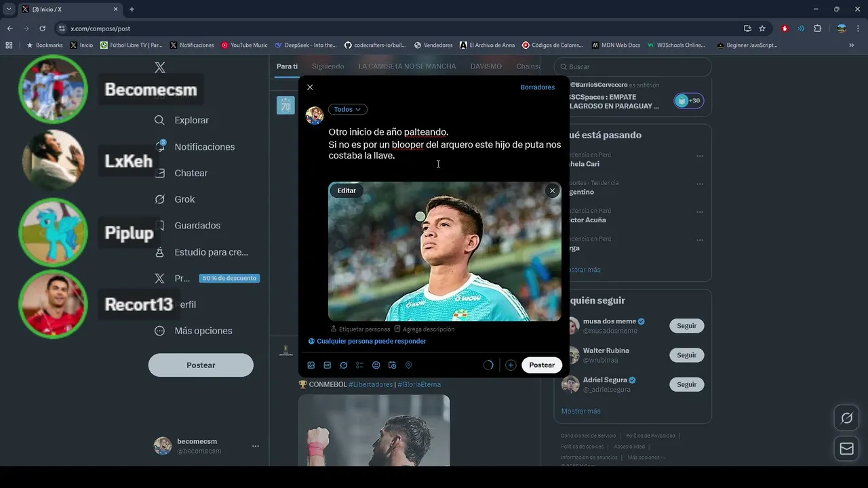Tag location with the pin icon

coord(409,365)
